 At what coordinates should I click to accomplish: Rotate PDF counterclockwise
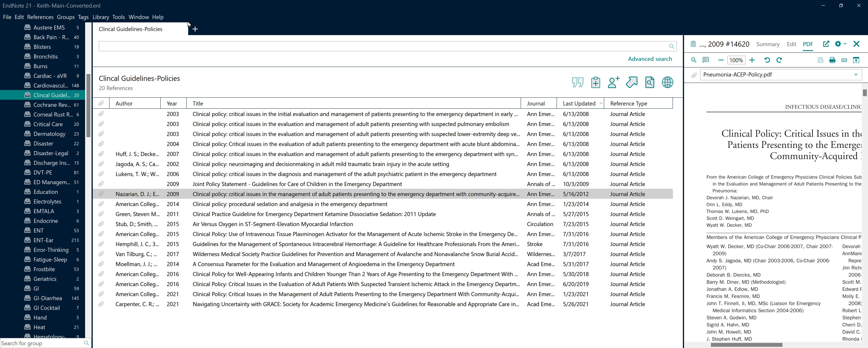[767, 60]
